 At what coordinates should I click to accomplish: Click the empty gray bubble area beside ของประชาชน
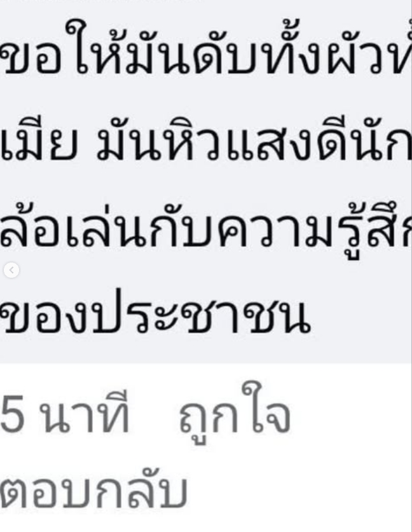pyautogui.click(x=360, y=315)
